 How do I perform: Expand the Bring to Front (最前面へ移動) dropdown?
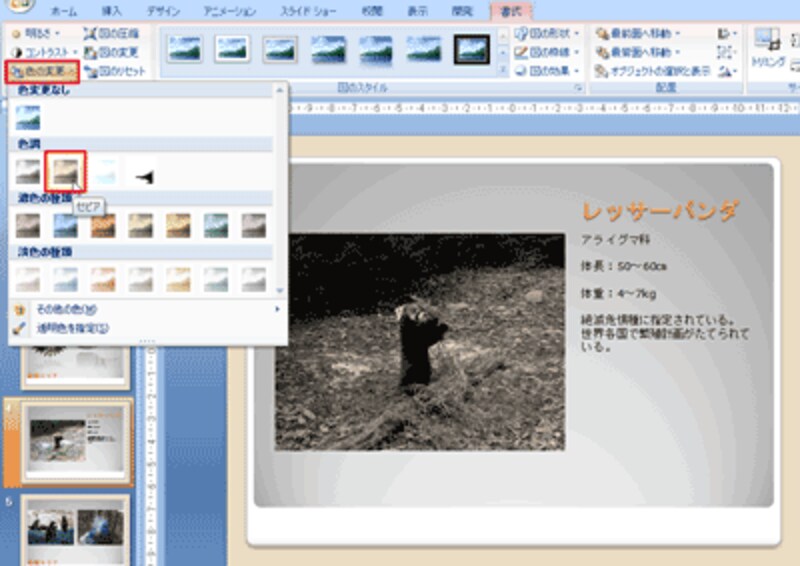tap(642, 32)
